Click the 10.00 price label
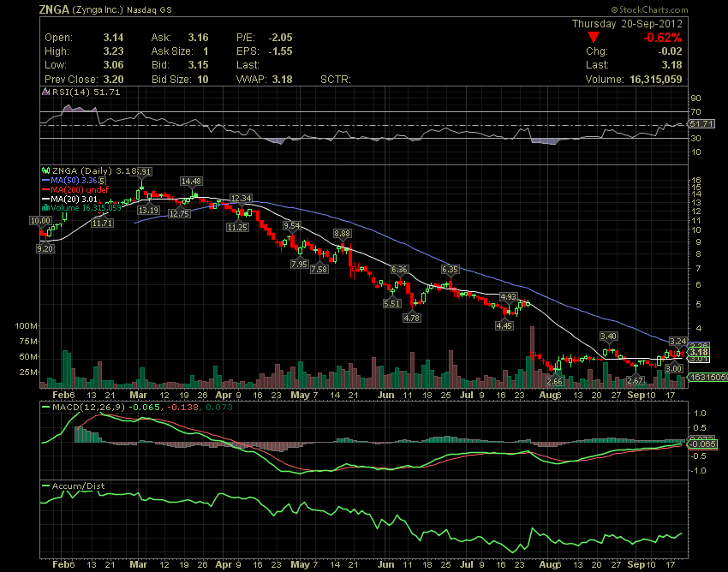 (x=40, y=221)
